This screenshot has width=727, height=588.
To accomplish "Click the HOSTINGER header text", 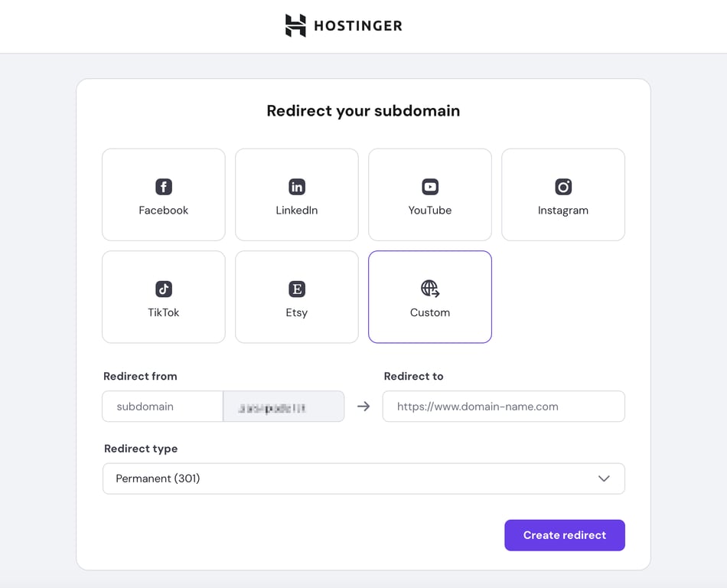I will tap(357, 25).
